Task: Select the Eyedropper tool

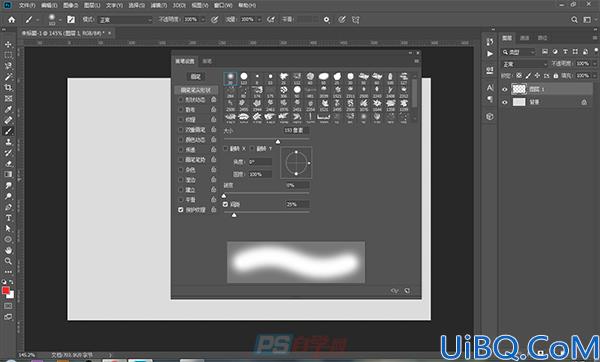Action: (8, 109)
